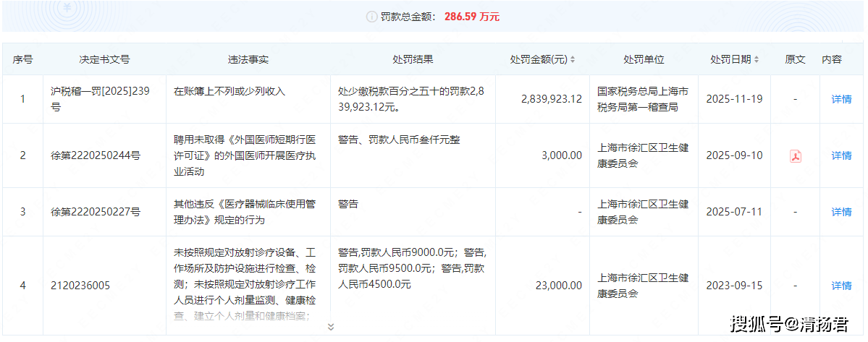Click the 序号 column header

tap(22, 60)
